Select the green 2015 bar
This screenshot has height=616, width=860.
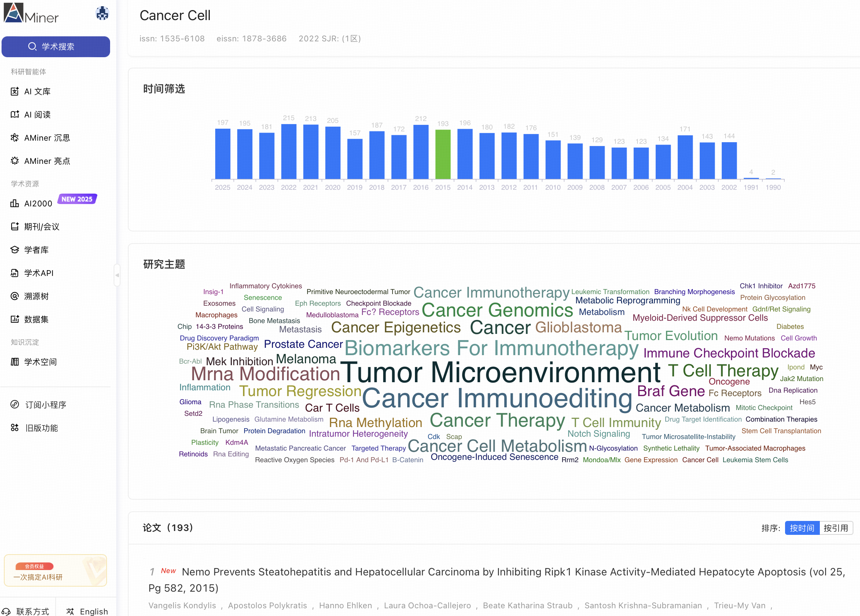443,154
